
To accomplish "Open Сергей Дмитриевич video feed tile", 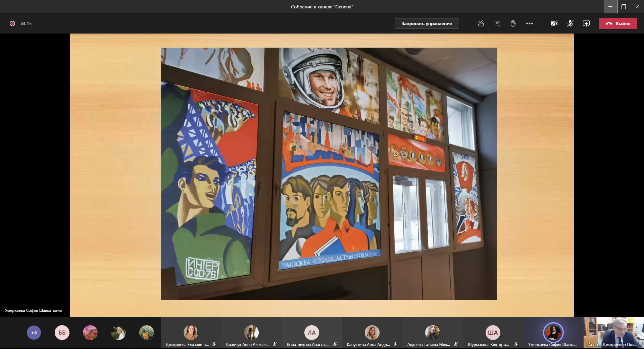I will (613, 333).
